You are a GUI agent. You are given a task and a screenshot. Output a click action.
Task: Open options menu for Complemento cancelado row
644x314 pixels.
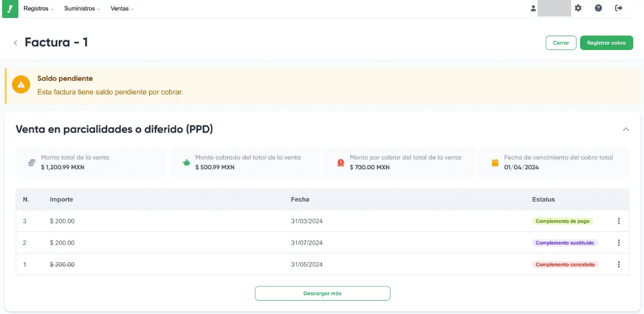click(619, 264)
